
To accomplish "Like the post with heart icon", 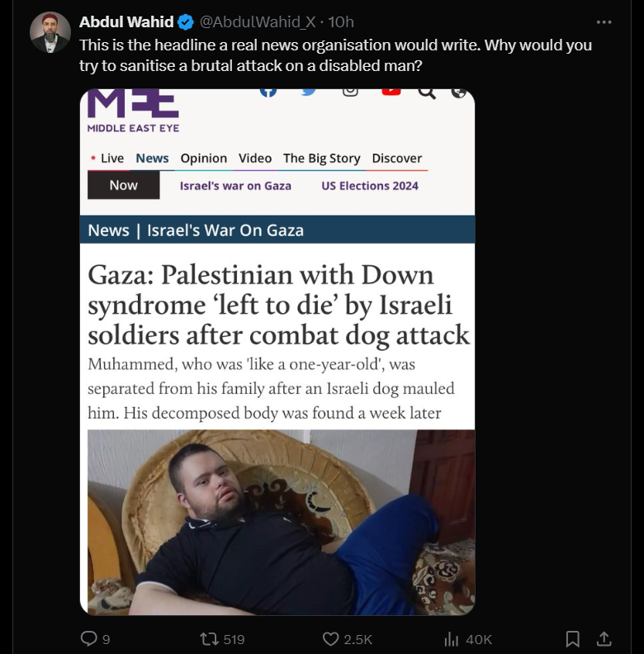I will [331, 638].
